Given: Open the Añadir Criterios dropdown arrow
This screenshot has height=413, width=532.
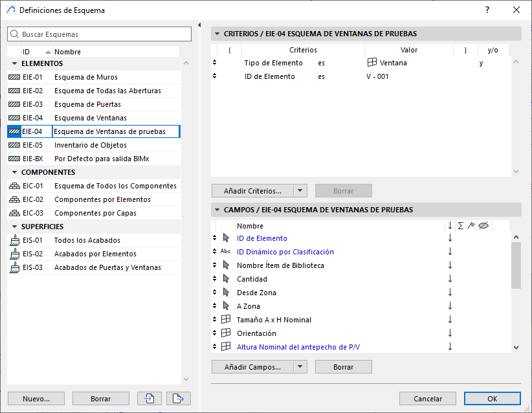Looking at the screenshot, I should tap(299, 191).
